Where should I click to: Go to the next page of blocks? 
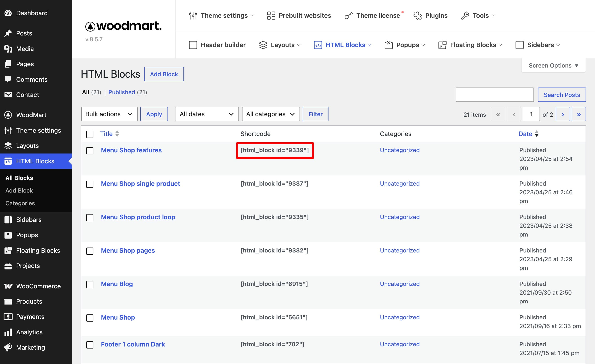tap(563, 114)
